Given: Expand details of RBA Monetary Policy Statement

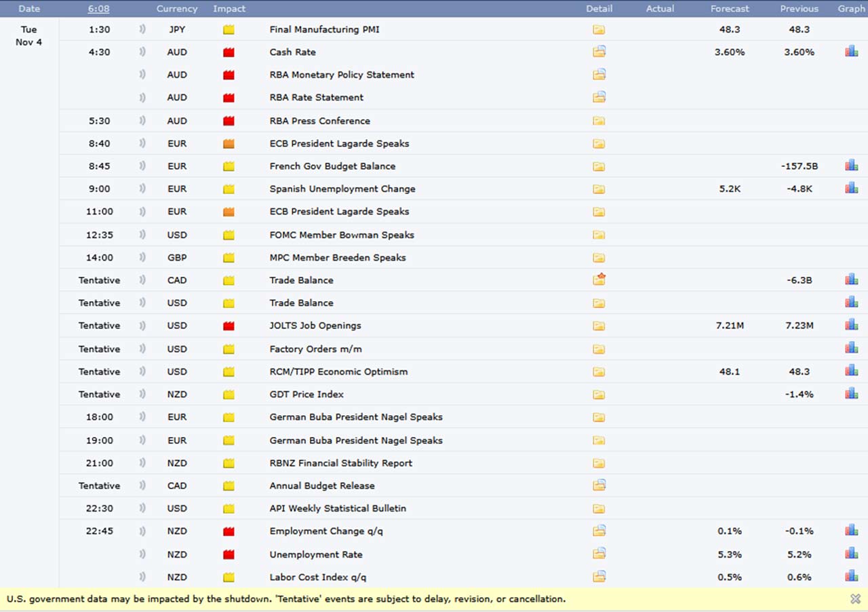Looking at the screenshot, I should click(599, 75).
